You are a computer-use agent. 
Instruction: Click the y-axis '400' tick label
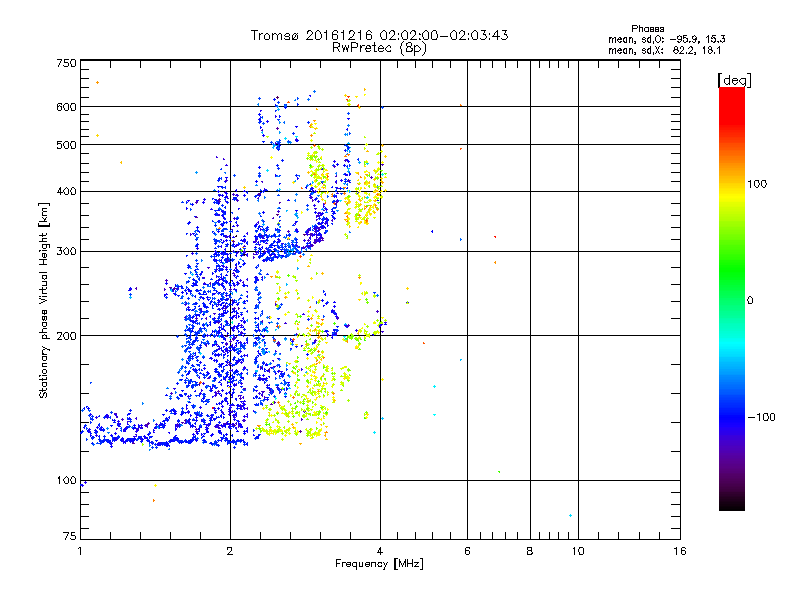[x=66, y=192]
